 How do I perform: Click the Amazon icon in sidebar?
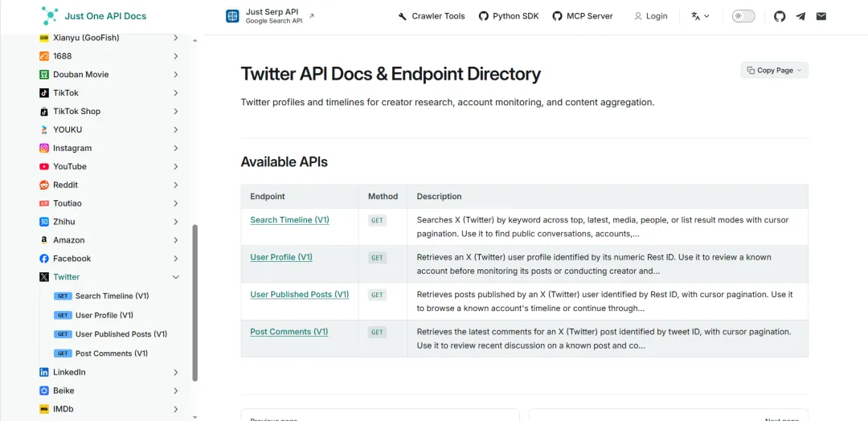tap(44, 240)
